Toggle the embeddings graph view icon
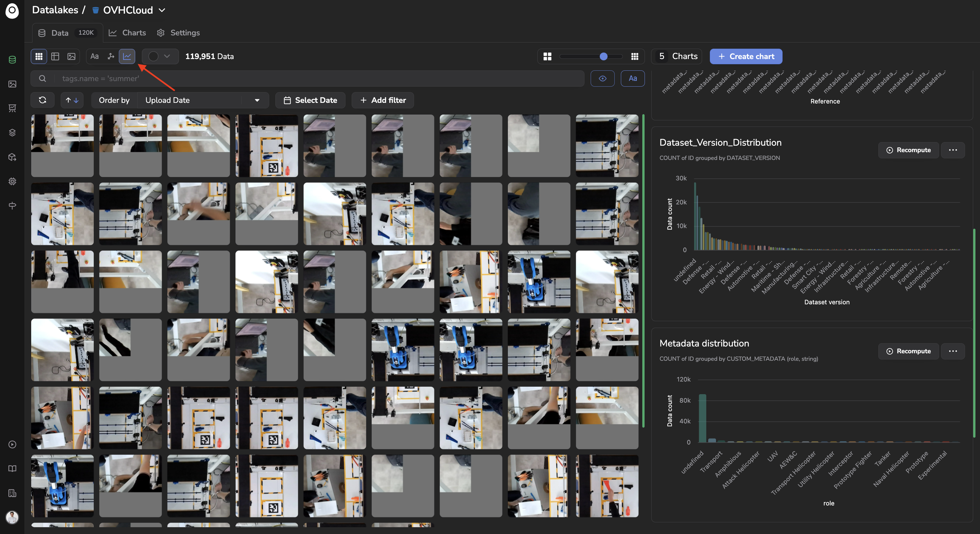980x534 pixels. click(111, 56)
